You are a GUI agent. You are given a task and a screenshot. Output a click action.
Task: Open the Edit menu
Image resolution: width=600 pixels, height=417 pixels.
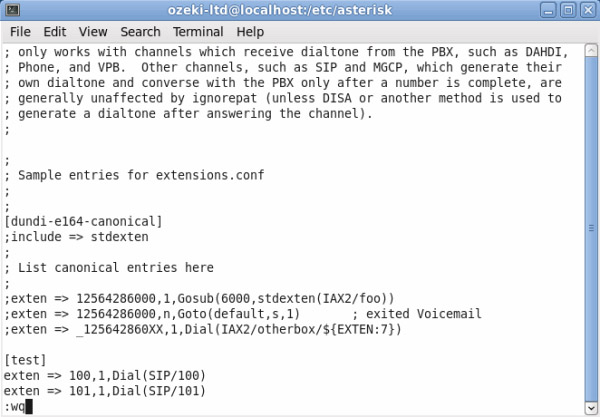point(55,32)
